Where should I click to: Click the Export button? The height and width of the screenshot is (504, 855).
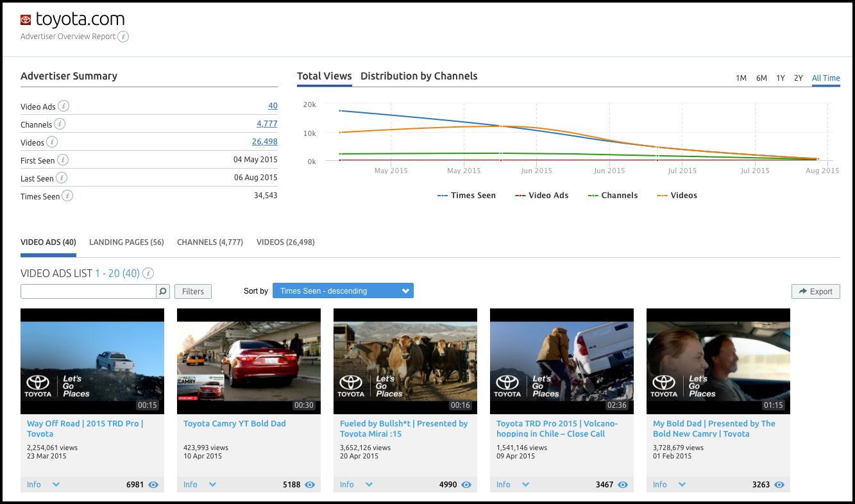pyautogui.click(x=816, y=292)
